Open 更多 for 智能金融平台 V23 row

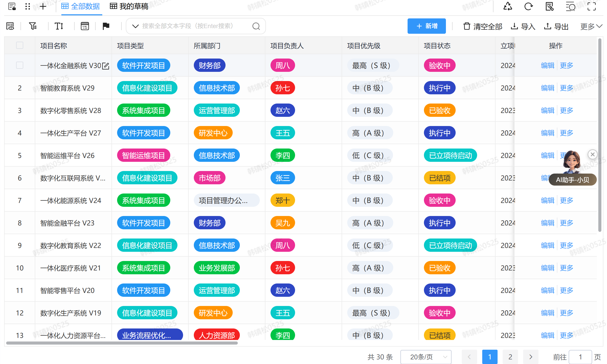click(x=566, y=223)
